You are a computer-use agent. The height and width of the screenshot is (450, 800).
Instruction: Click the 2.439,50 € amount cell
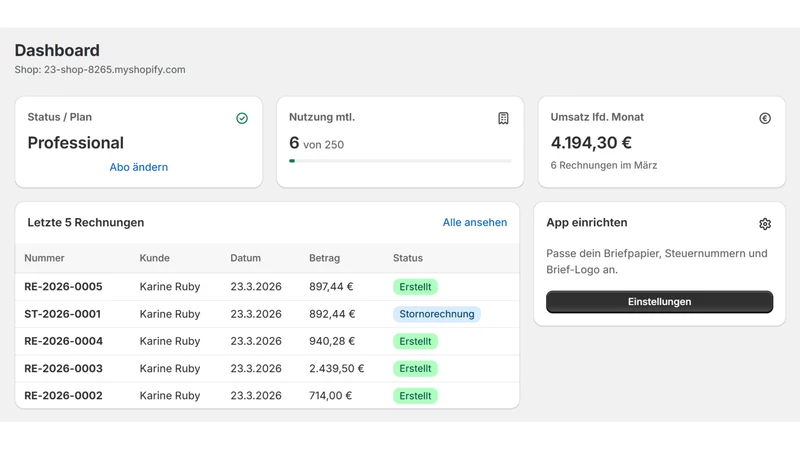[337, 368]
